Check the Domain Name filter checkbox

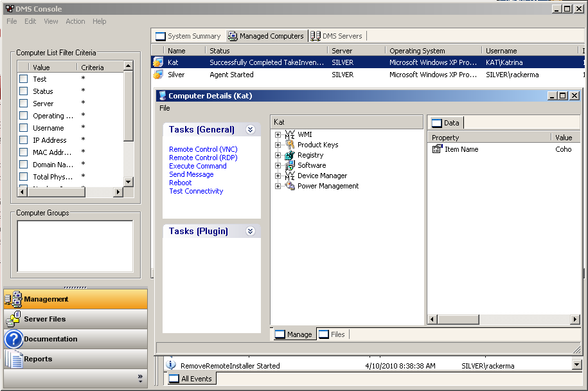(x=24, y=165)
